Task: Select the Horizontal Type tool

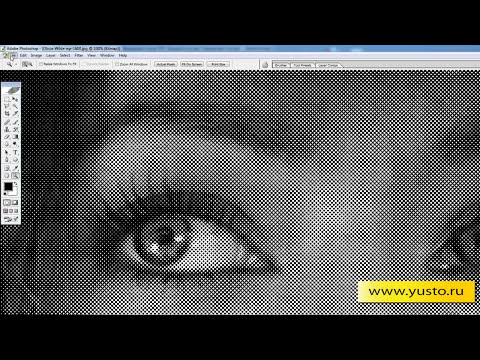Action: pos(15,152)
